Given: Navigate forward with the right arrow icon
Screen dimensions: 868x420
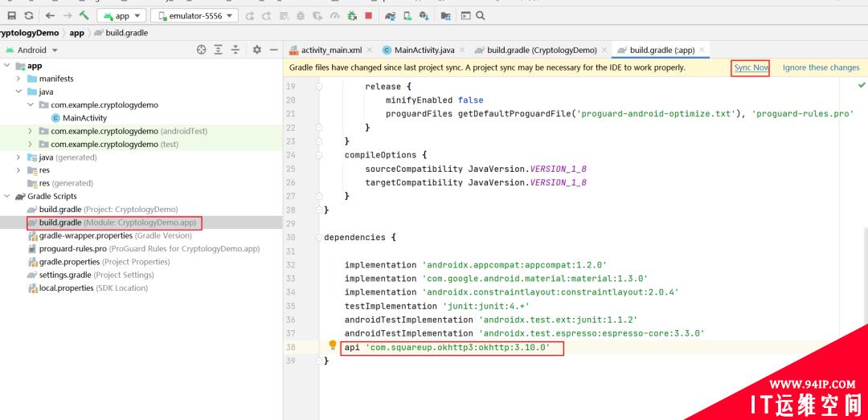Looking at the screenshot, I should point(68,16).
